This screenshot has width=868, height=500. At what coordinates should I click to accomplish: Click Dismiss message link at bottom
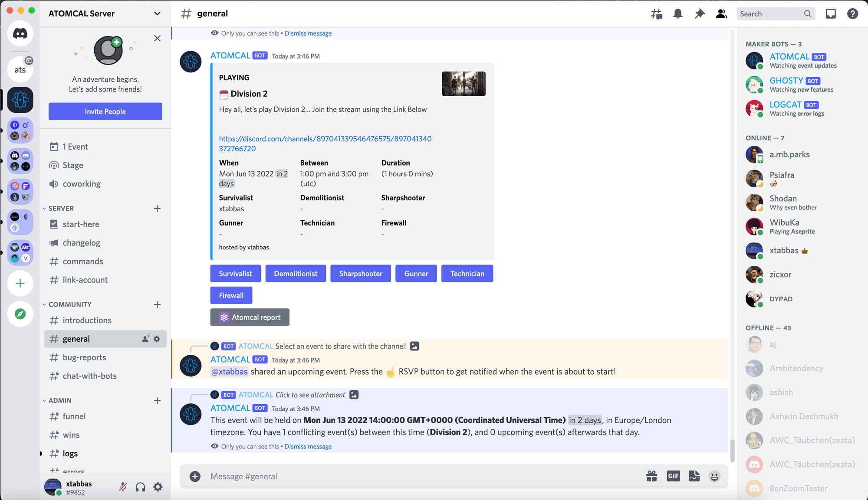[308, 447]
